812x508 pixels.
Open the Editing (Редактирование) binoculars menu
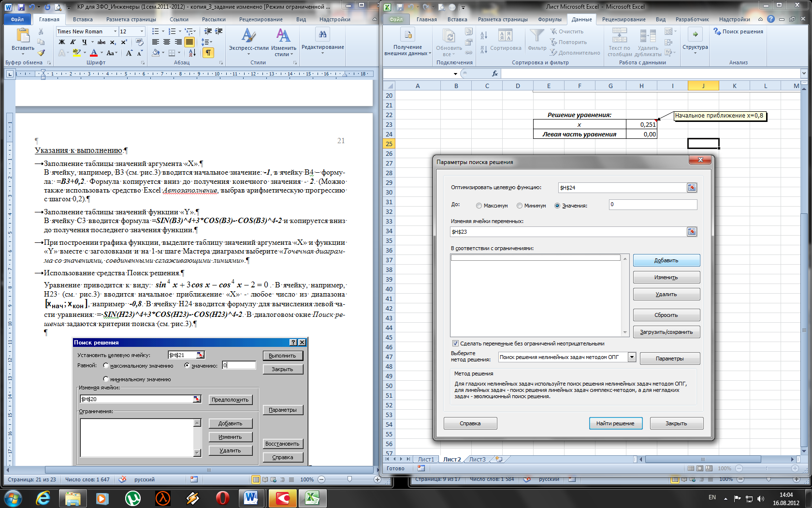tap(322, 41)
